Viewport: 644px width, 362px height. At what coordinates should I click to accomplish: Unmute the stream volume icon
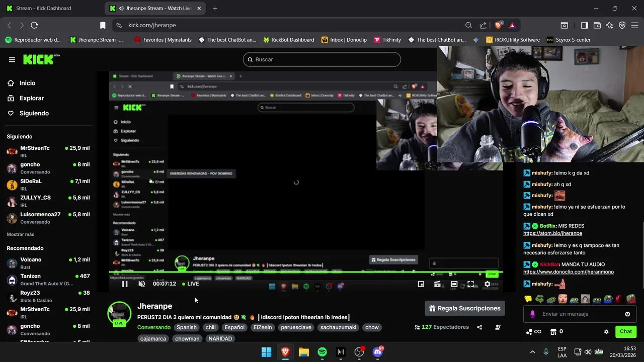(142, 284)
